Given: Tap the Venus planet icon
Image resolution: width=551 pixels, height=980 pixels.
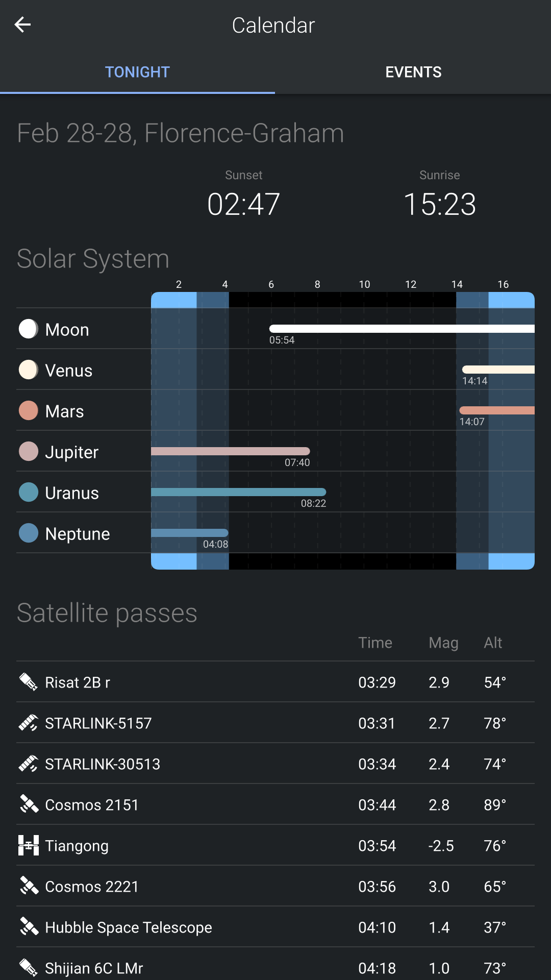Looking at the screenshot, I should coord(29,370).
